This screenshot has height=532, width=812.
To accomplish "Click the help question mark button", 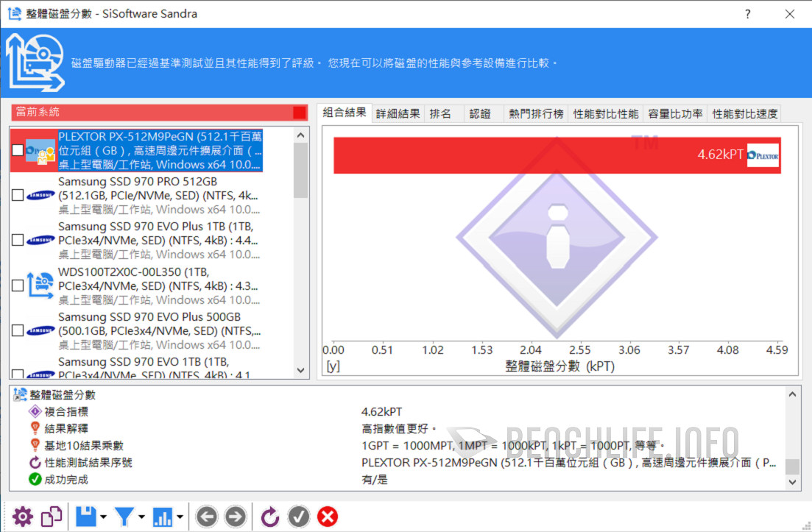I will tap(748, 14).
